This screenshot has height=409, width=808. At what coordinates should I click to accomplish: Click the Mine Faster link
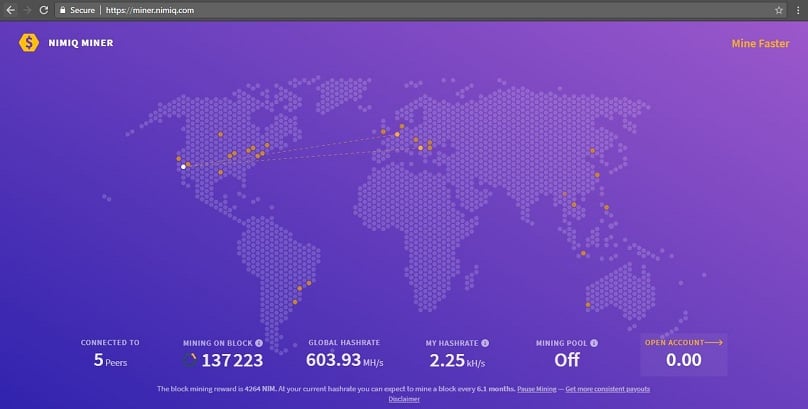(x=761, y=44)
